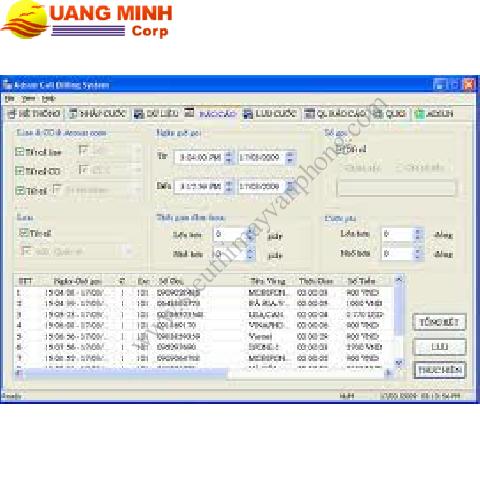Click the 'Từ' date spinner arrows

[290, 157]
